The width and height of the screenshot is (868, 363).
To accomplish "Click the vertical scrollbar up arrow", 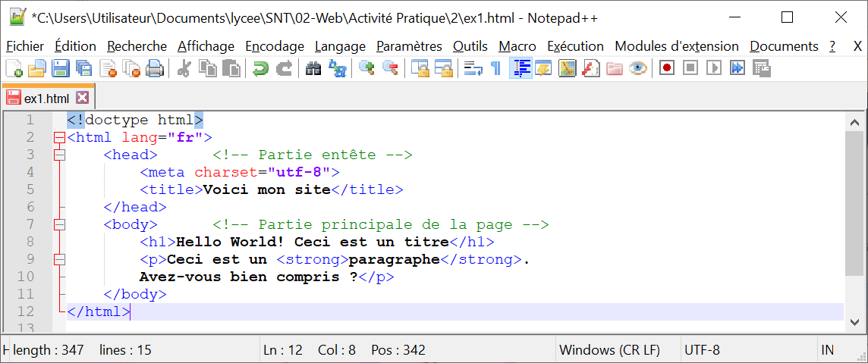I will tap(856, 122).
